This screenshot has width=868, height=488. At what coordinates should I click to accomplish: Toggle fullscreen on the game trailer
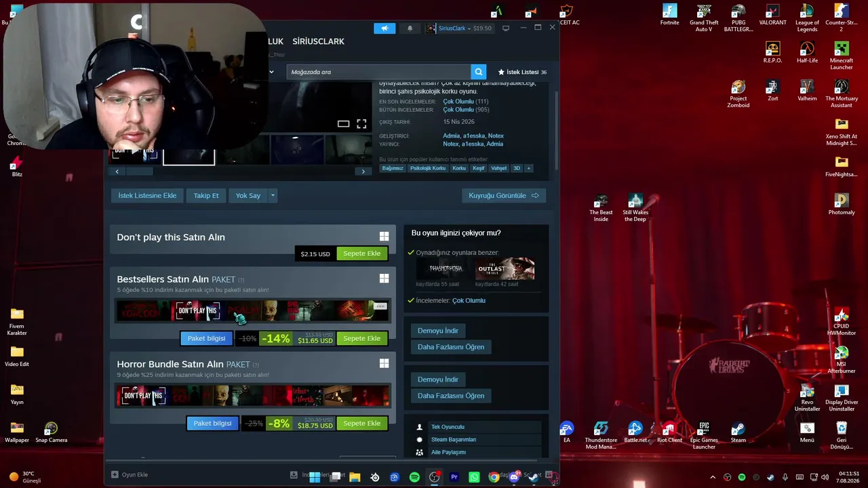point(361,123)
